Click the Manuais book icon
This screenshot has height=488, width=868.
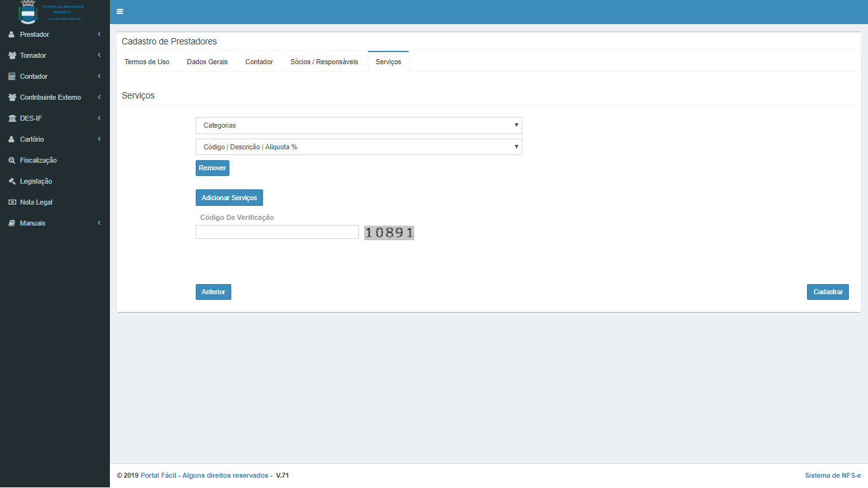pyautogui.click(x=11, y=223)
